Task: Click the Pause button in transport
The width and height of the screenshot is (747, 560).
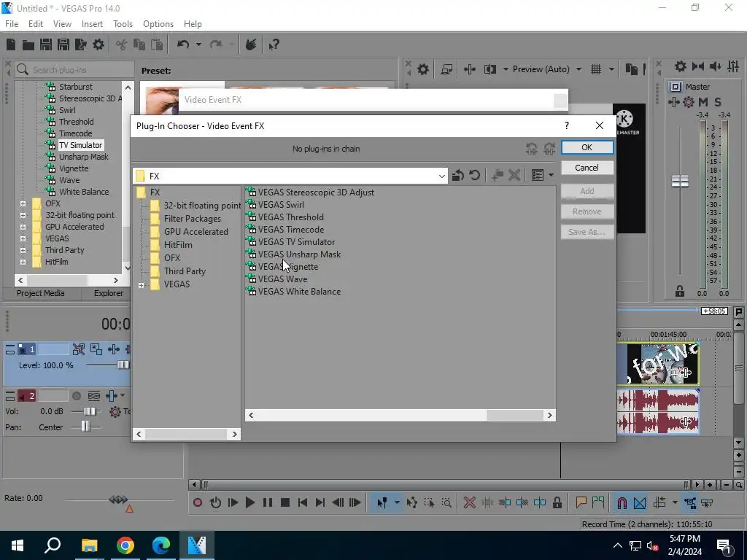Action: [268, 502]
